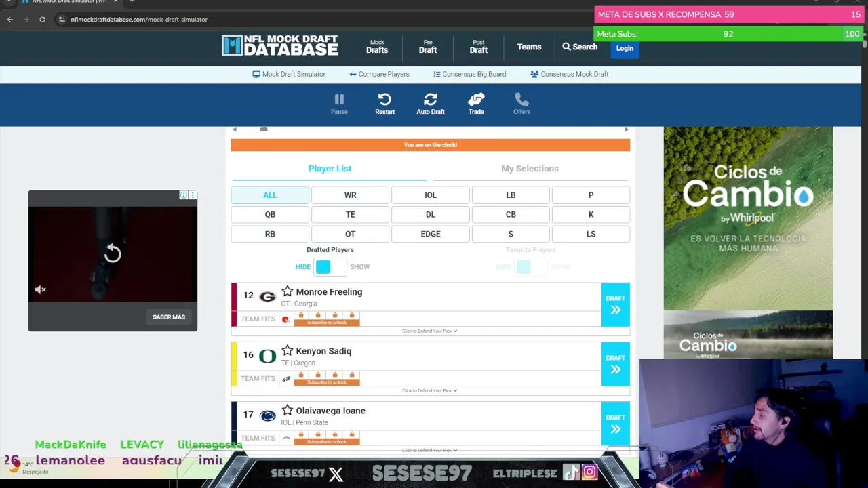Open Consensus Mock Draft link
Screen dimensions: 868x488
tap(569, 74)
